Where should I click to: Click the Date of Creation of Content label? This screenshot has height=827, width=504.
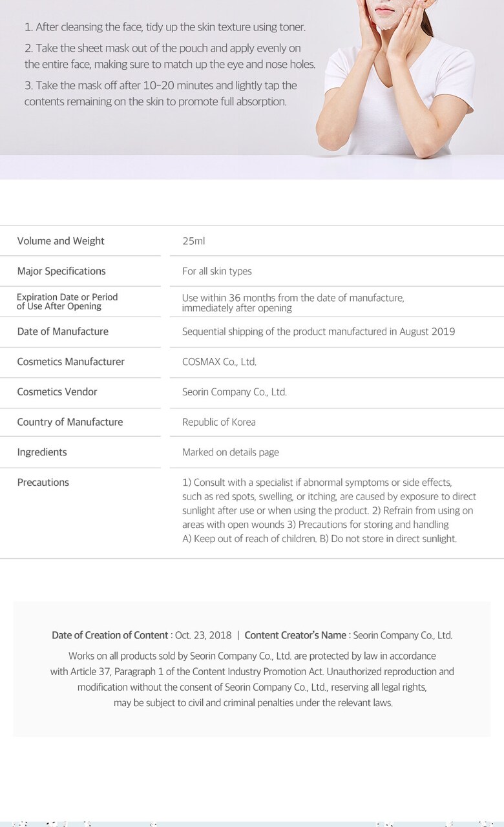click(110, 636)
